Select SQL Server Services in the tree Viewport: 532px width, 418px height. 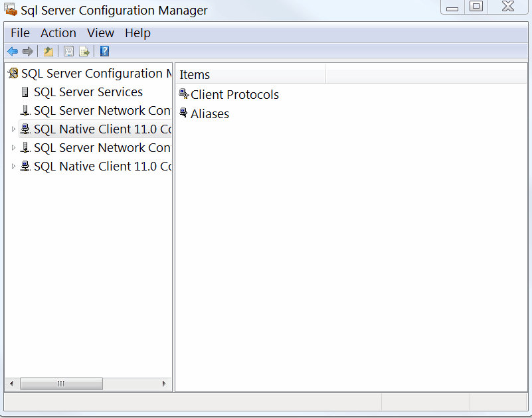tap(88, 92)
